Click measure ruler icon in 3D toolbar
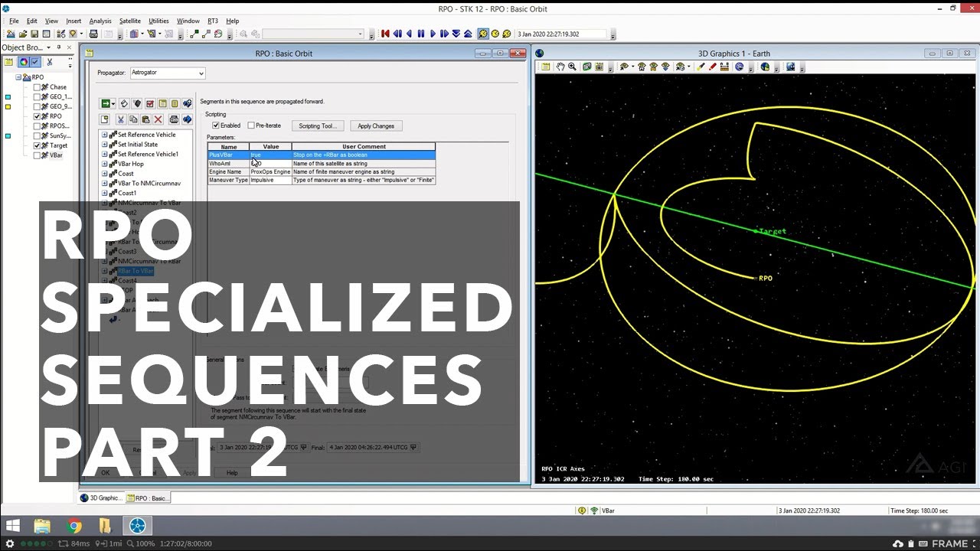This screenshot has height=551, width=980. tap(724, 67)
